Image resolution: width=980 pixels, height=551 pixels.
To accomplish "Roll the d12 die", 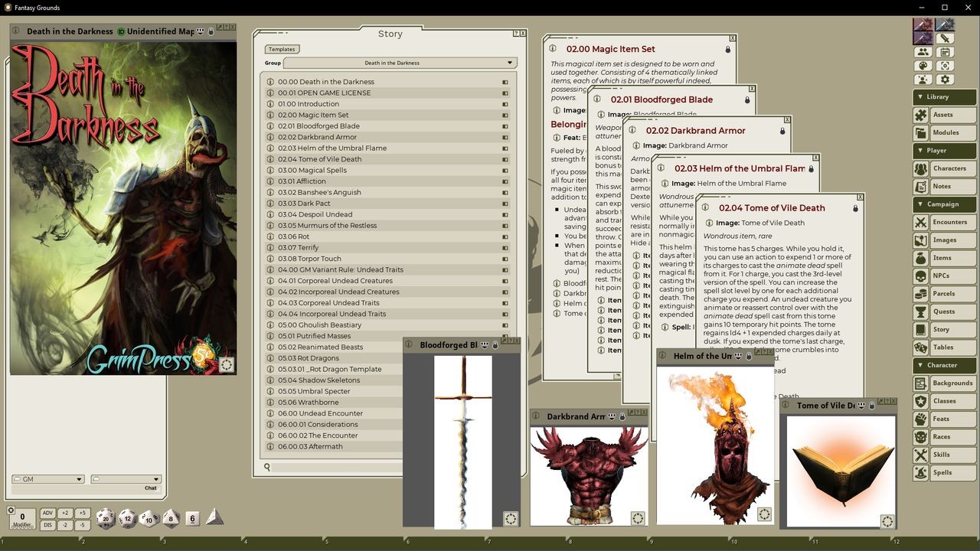I will pyautogui.click(x=126, y=518).
